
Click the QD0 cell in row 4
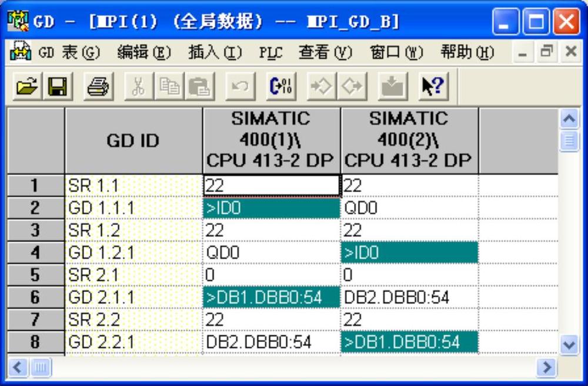(x=272, y=253)
